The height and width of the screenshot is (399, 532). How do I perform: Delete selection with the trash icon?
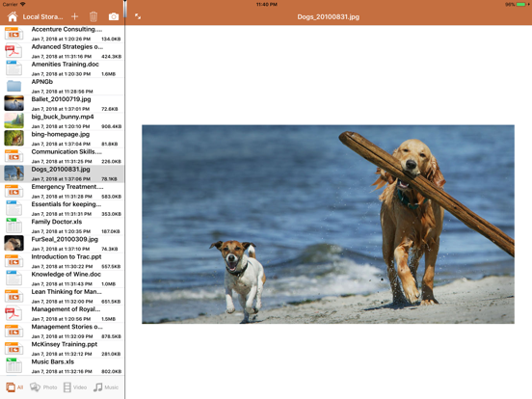pos(93,16)
